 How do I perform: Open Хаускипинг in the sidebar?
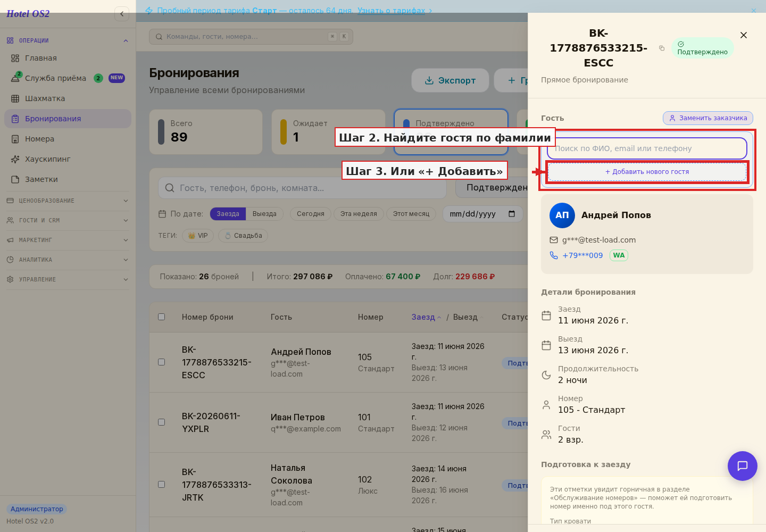coord(68,159)
